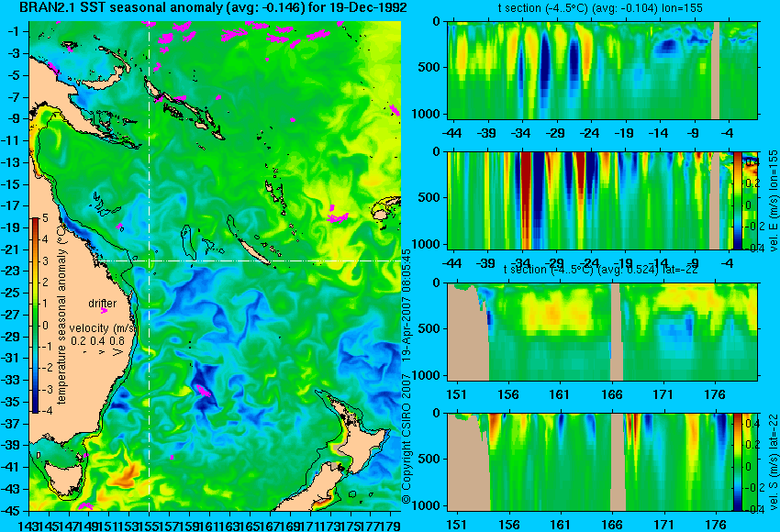This screenshot has width=780, height=532.
Task: Click the vertical white dashed lon=155 line
Action: point(150,266)
